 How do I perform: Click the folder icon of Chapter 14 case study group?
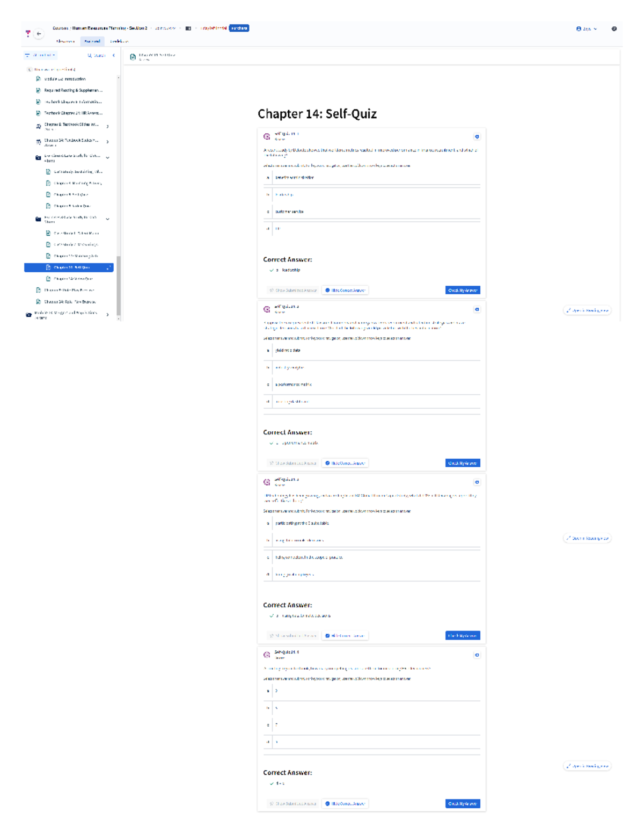[38, 219]
